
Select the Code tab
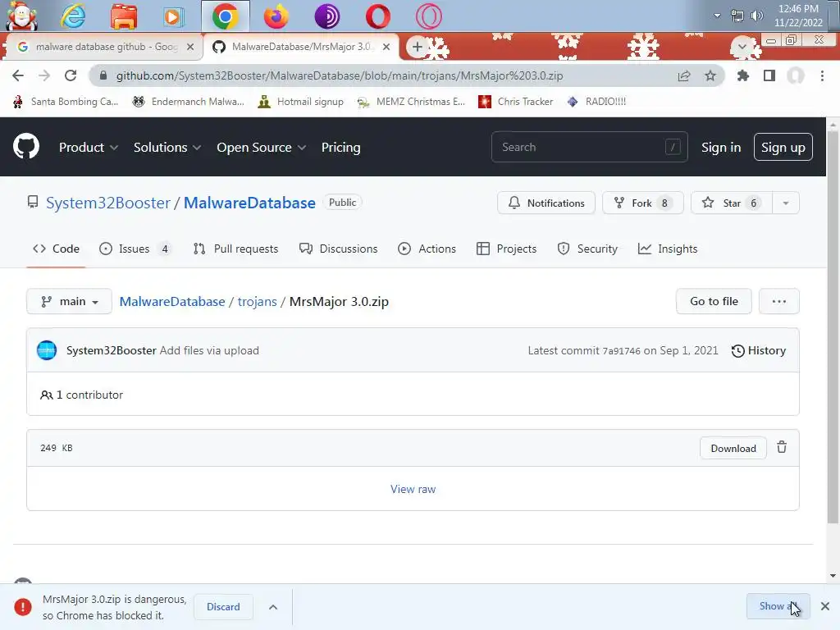tap(57, 249)
